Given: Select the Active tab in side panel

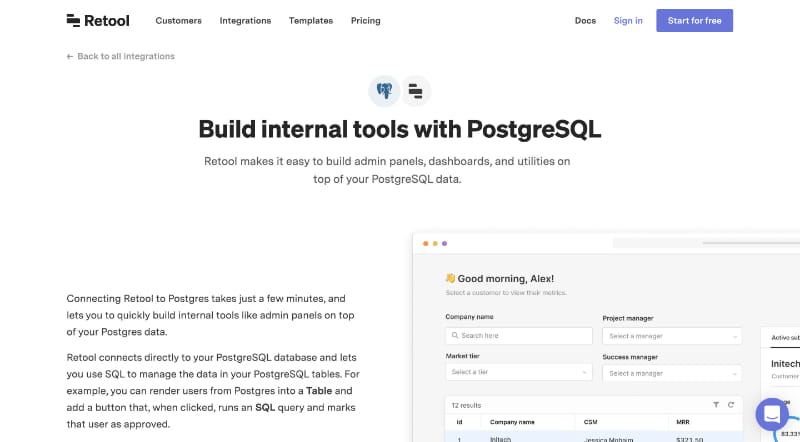Looking at the screenshot, I should coord(785,337).
